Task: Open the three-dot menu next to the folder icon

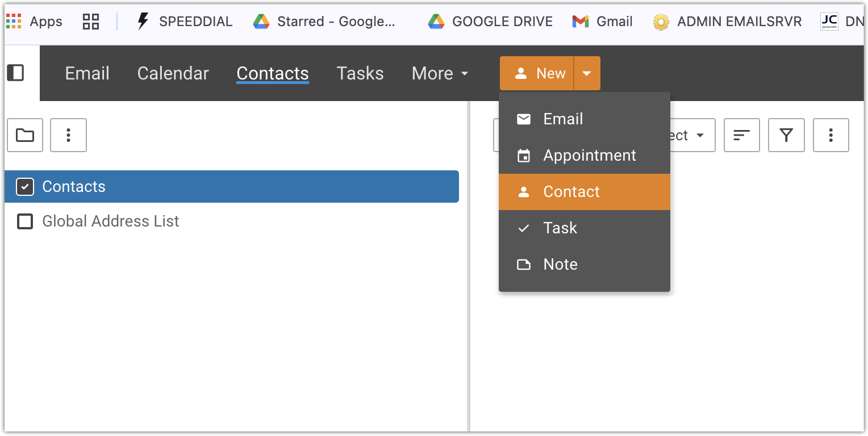Action: click(x=68, y=135)
